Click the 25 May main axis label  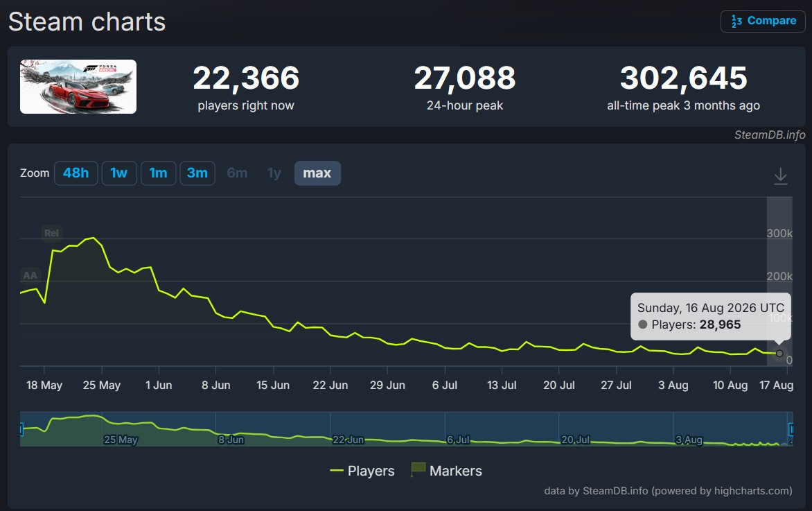pyautogui.click(x=101, y=385)
